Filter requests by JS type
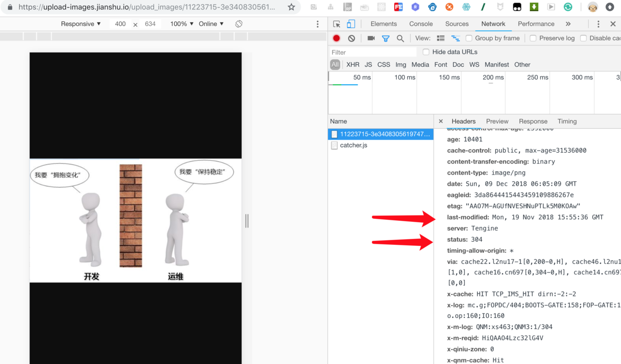This screenshot has height=364, width=621. tap(368, 65)
